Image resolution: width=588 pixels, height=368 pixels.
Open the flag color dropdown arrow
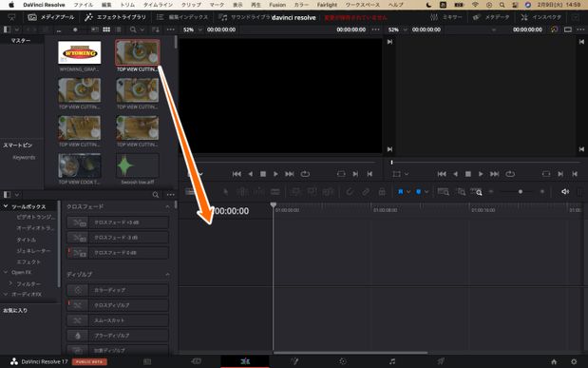(x=408, y=192)
